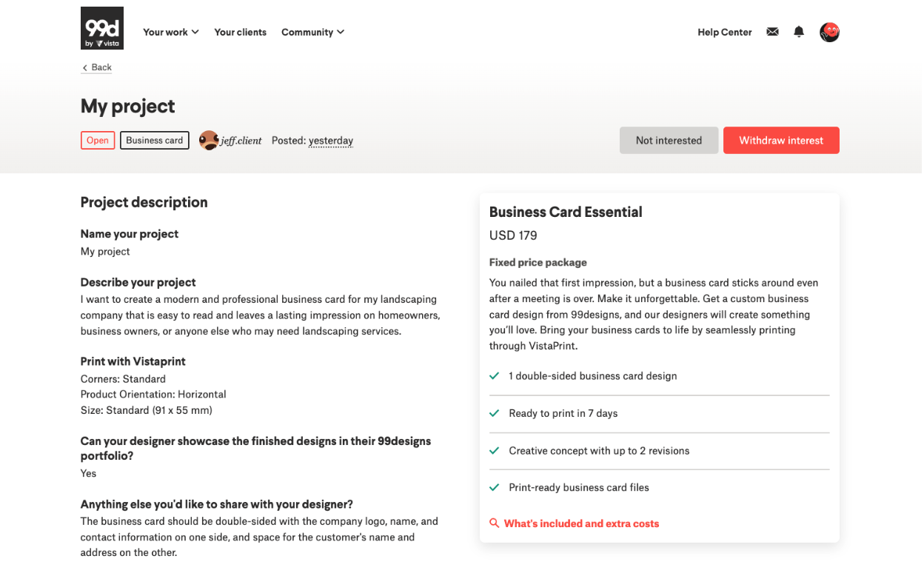Click the magnifier icon beside What's included
924x576 pixels.
[494, 523]
